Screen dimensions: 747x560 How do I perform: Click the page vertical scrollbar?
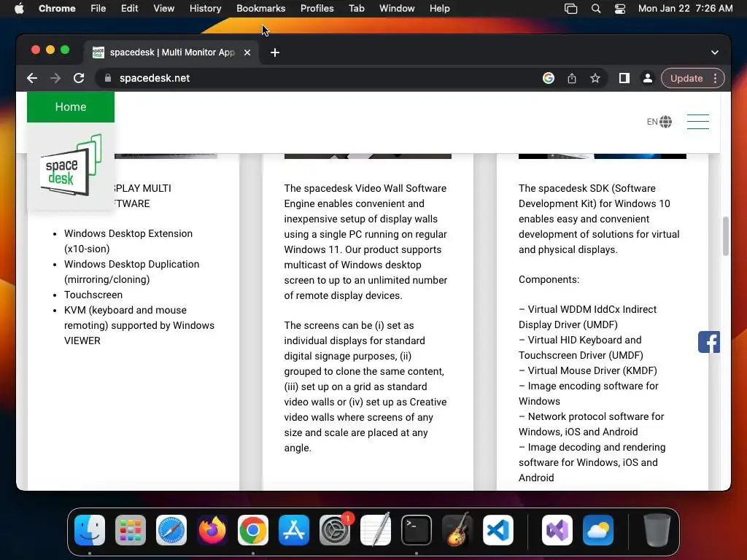[726, 236]
